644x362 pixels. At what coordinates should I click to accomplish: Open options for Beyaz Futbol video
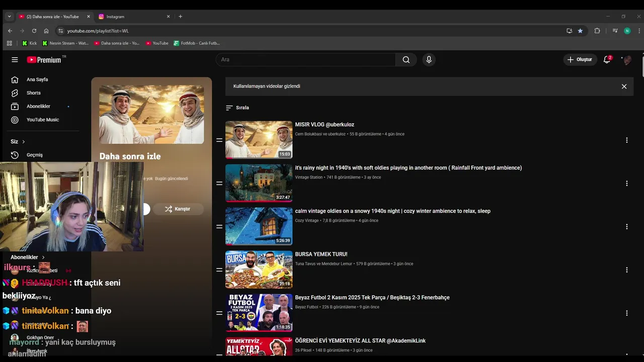[x=626, y=313]
